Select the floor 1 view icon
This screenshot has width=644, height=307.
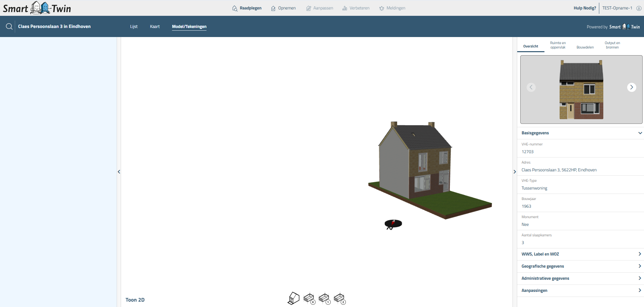tap(324, 298)
